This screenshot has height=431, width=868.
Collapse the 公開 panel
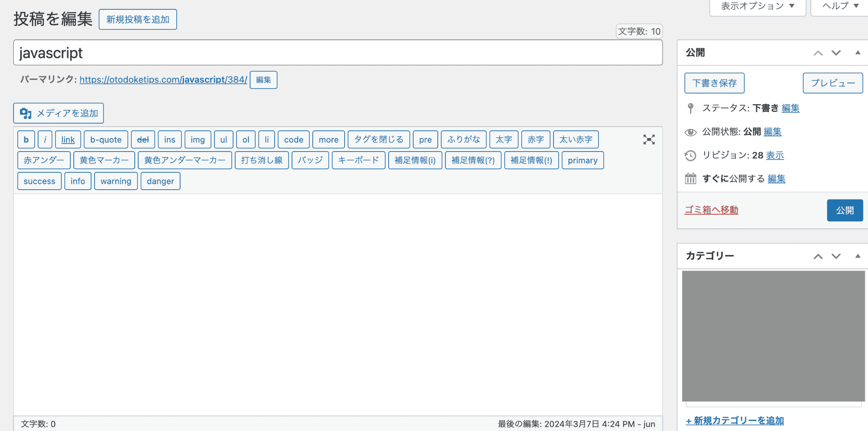(x=858, y=52)
